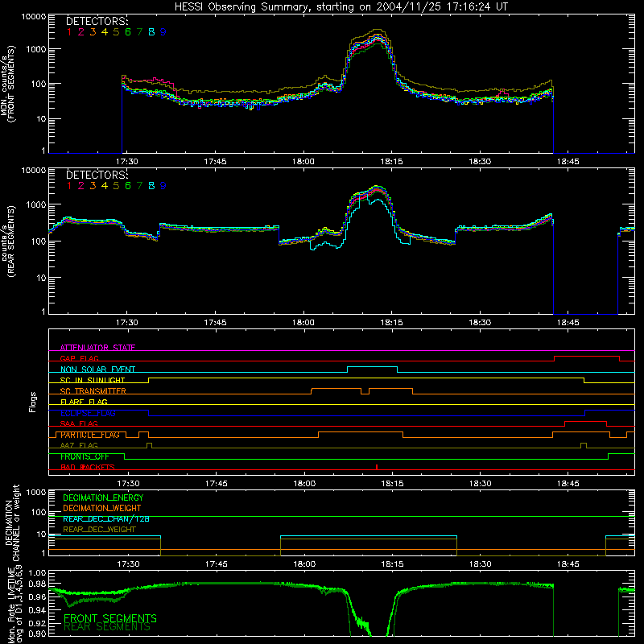Click the FRONTS_OFF flag label

coord(85,456)
